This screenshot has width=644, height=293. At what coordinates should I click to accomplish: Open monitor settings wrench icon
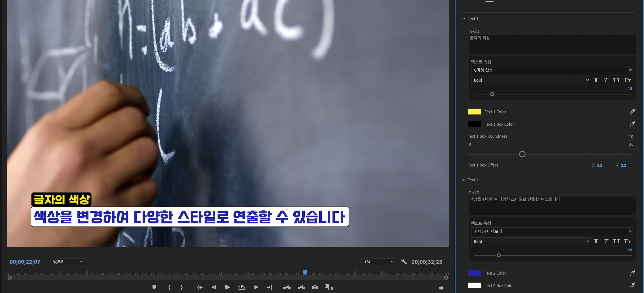click(403, 262)
